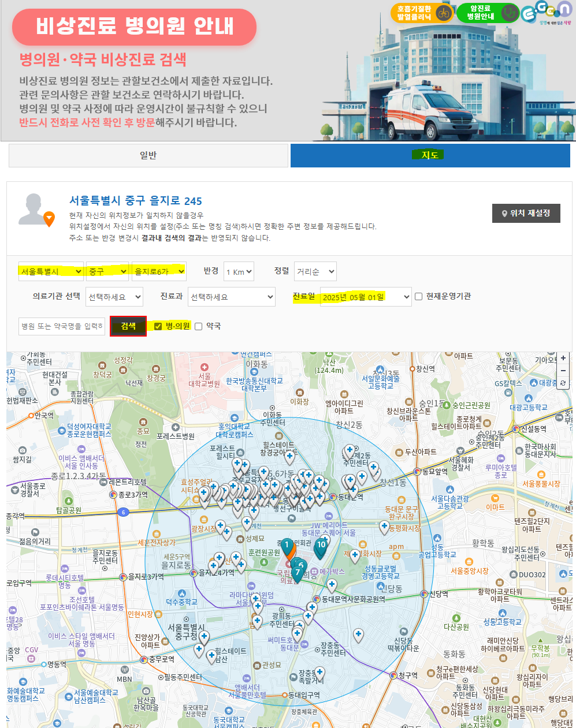Click the hospital or pharmacy name input field

click(x=62, y=326)
